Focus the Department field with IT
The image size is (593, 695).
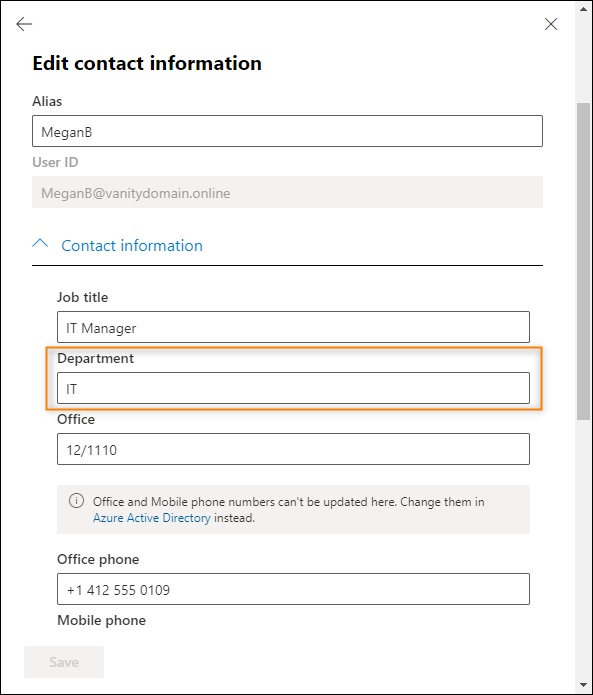pyautogui.click(x=293, y=388)
